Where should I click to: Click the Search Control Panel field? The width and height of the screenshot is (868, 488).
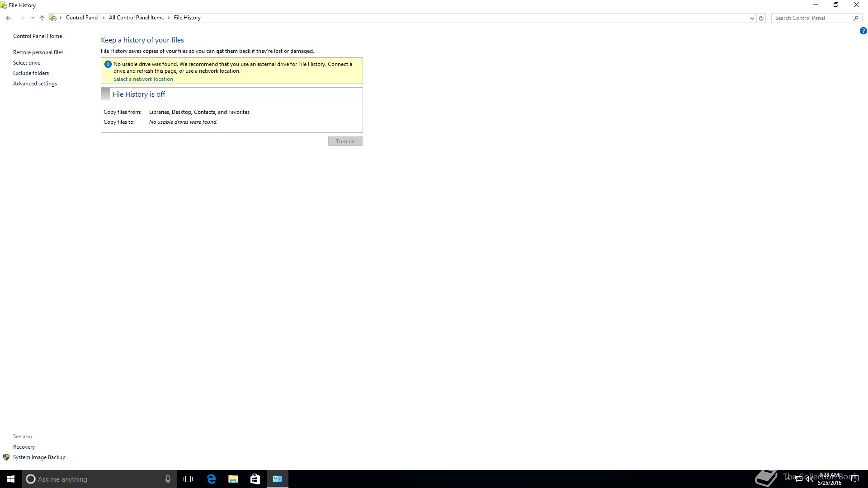[811, 18]
